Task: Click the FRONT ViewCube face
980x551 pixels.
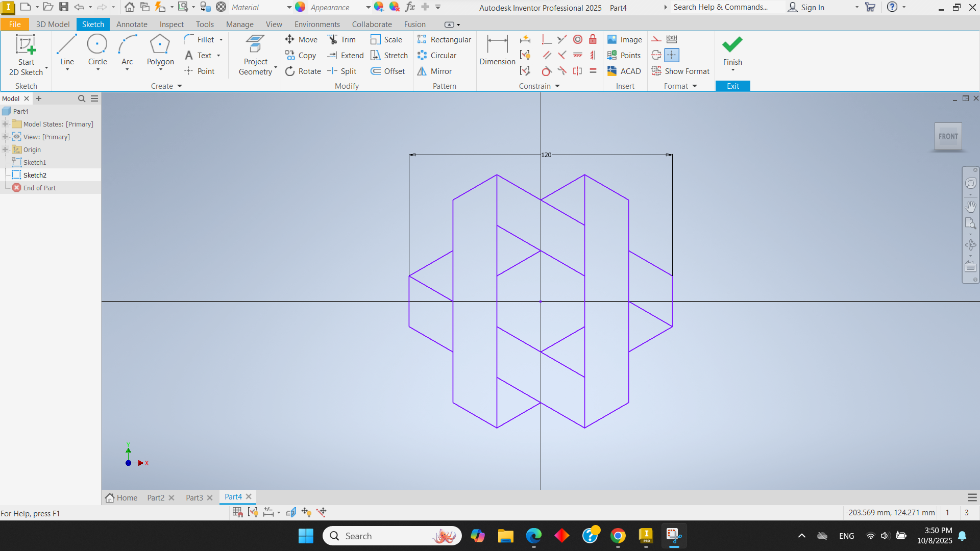Action: point(948,136)
